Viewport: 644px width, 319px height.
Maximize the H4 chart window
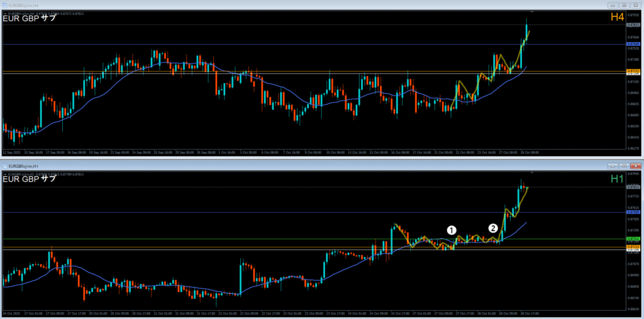(x=623, y=6)
